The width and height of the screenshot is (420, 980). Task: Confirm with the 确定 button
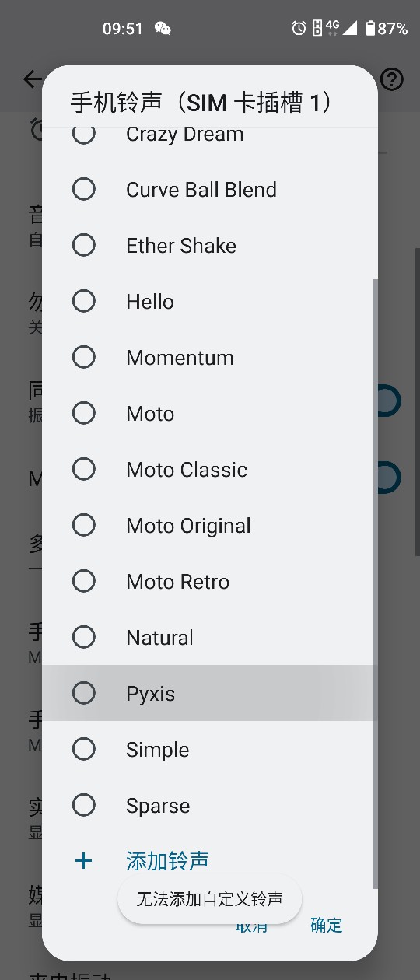327,925
